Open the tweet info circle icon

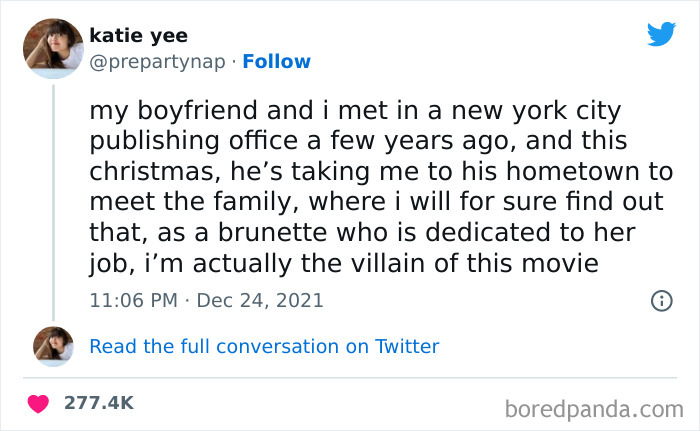pos(660,300)
